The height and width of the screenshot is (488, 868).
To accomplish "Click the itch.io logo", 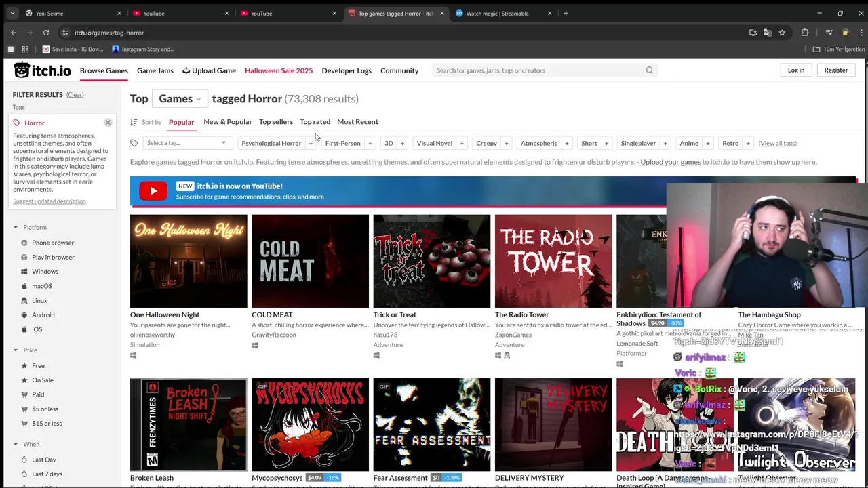I will [42, 70].
